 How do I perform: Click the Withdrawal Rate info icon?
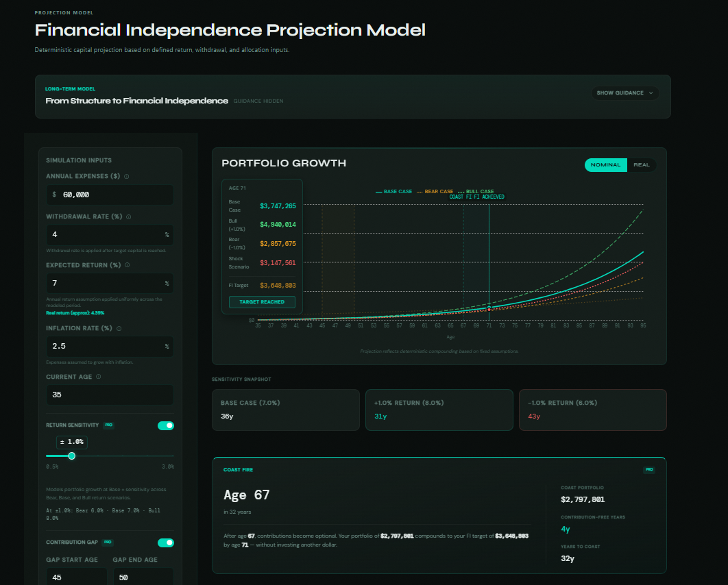129,216
